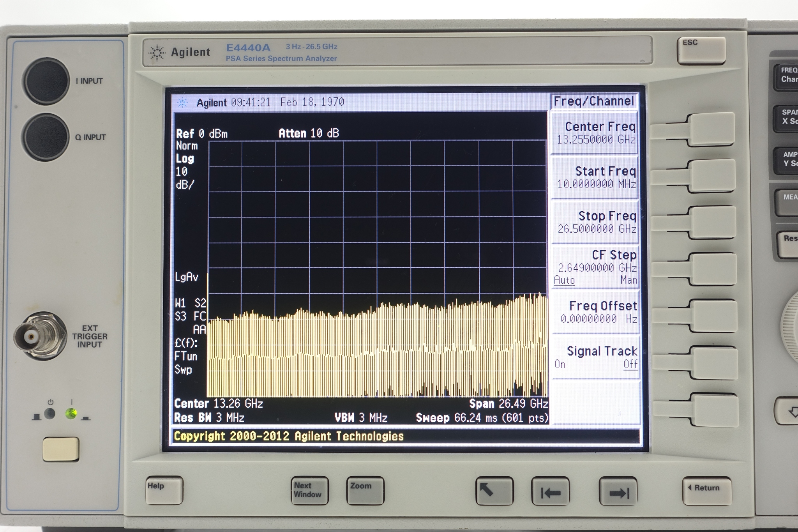This screenshot has width=798, height=532.
Task: Click the down-arrow key at right edge
Action: click(x=787, y=411)
